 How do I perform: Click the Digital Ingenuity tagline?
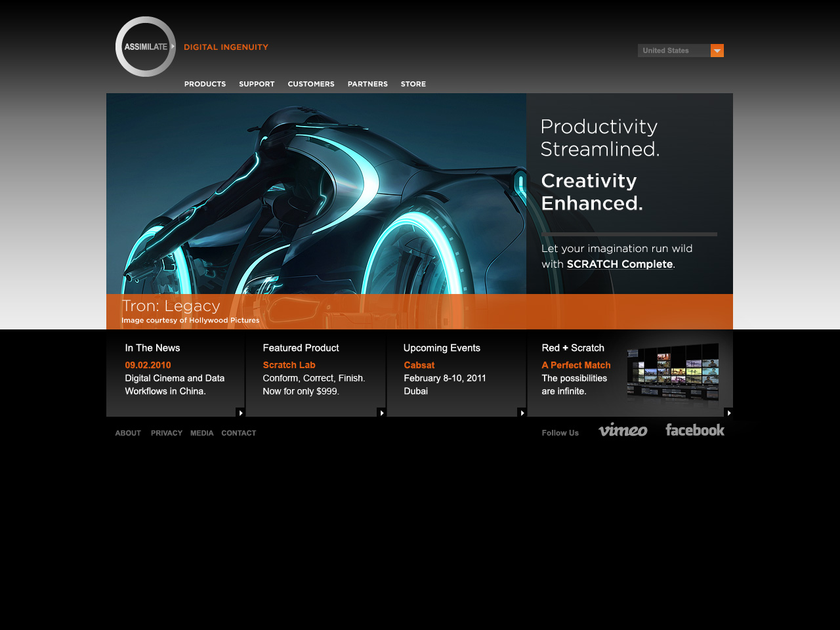226,47
